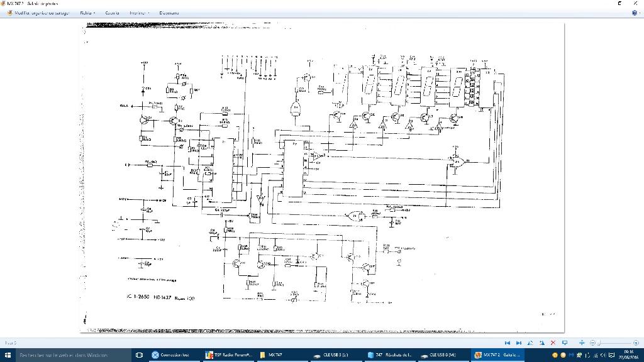Expand the Imprimer dropdown menu
644x362 pixels.
click(139, 13)
